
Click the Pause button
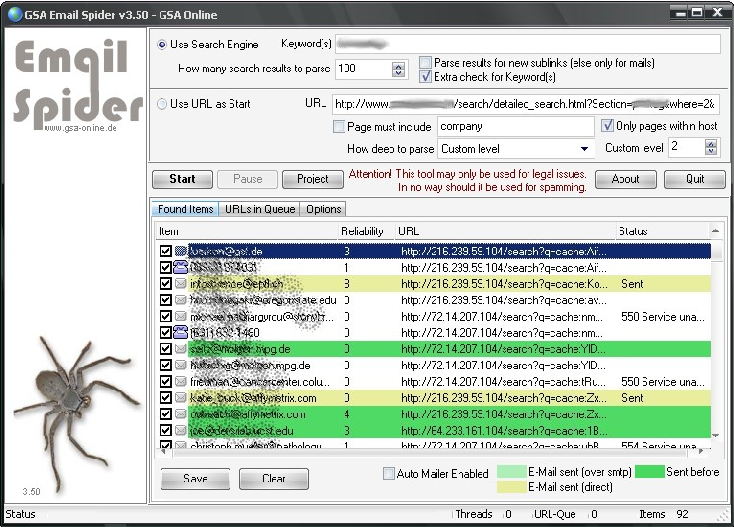coord(248,179)
